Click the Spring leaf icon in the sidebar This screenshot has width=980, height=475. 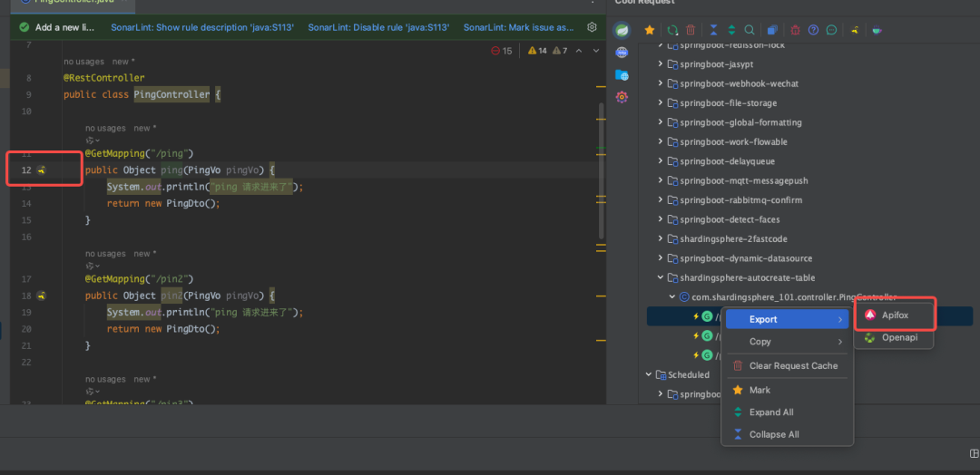pyautogui.click(x=622, y=30)
